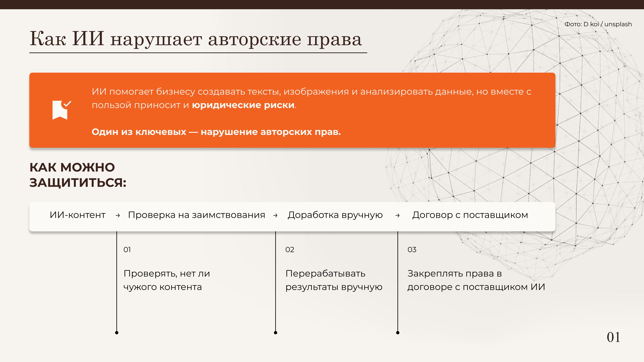Click text Перерабатывать результаты вручную

point(334,280)
